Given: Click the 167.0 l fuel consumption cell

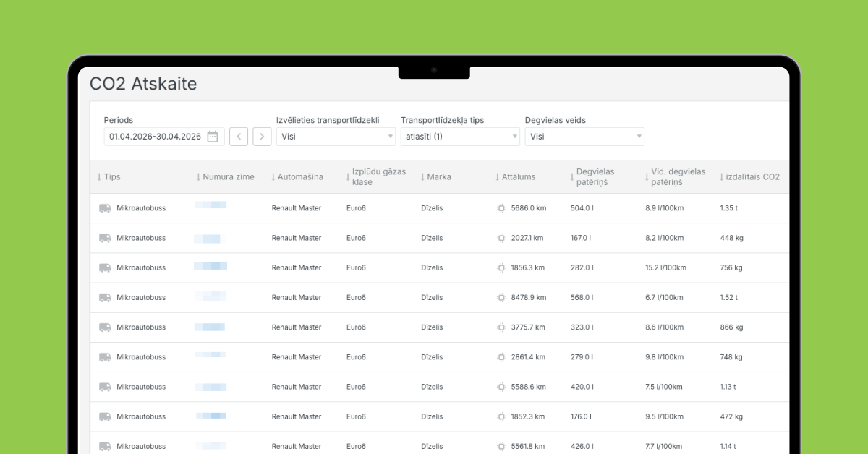Looking at the screenshot, I should coord(582,238).
